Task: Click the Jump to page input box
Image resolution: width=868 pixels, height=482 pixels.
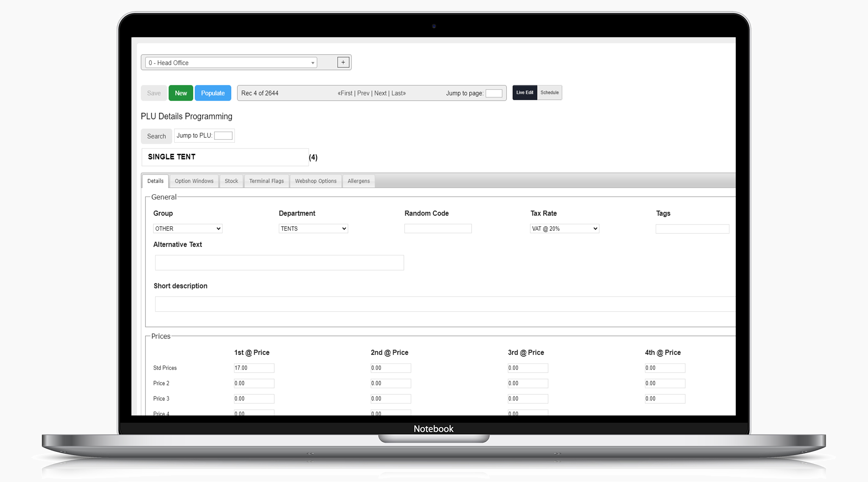Action: point(494,94)
